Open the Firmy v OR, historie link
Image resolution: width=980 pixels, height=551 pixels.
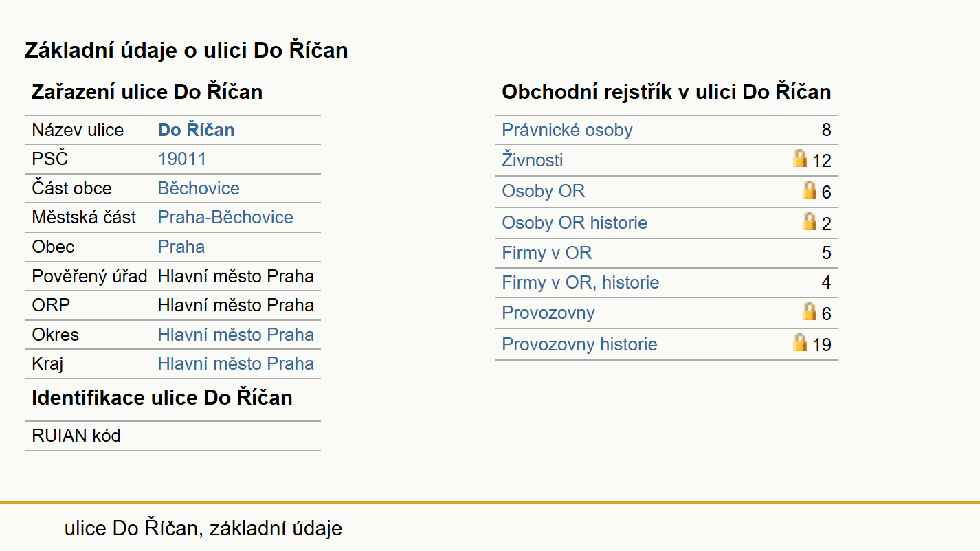(x=580, y=282)
